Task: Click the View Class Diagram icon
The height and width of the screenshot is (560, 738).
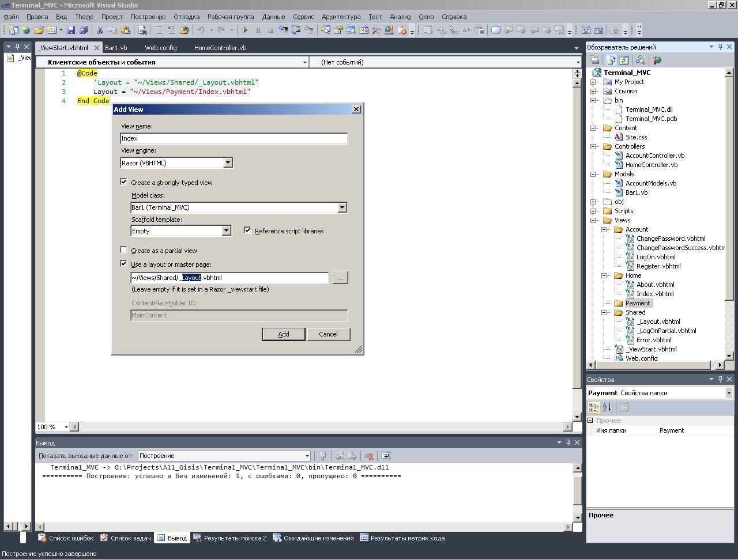Action: 639,60
